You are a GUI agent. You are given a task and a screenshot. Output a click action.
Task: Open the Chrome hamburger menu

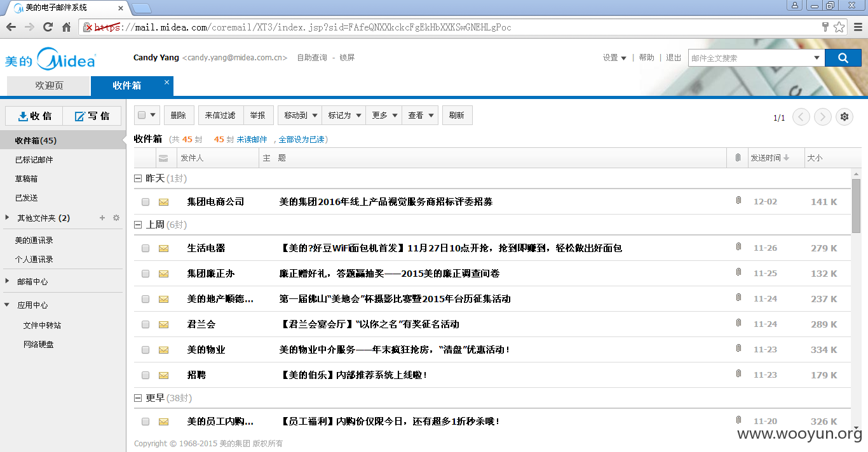tap(858, 27)
